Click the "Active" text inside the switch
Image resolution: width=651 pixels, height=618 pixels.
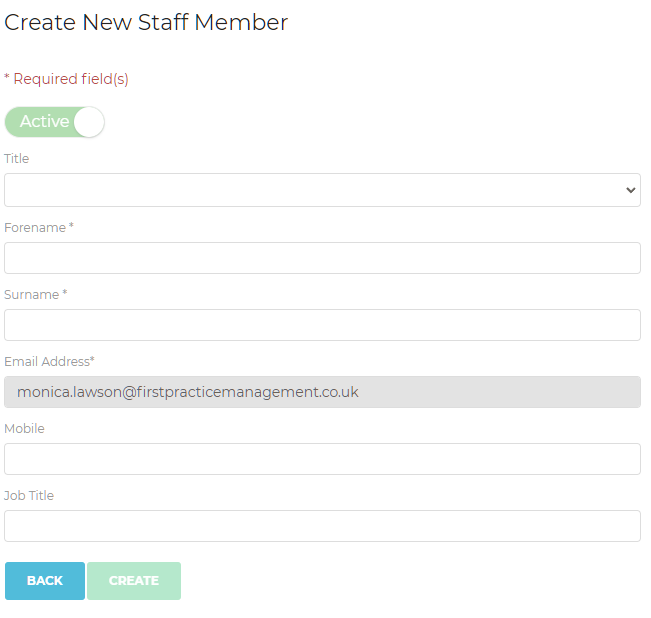[44, 122]
